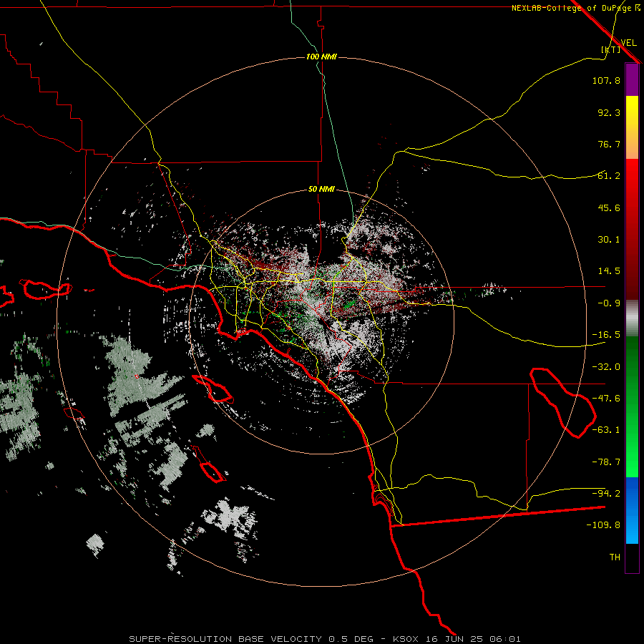
Task: Click the blue segment of color bar
Action: [632, 510]
